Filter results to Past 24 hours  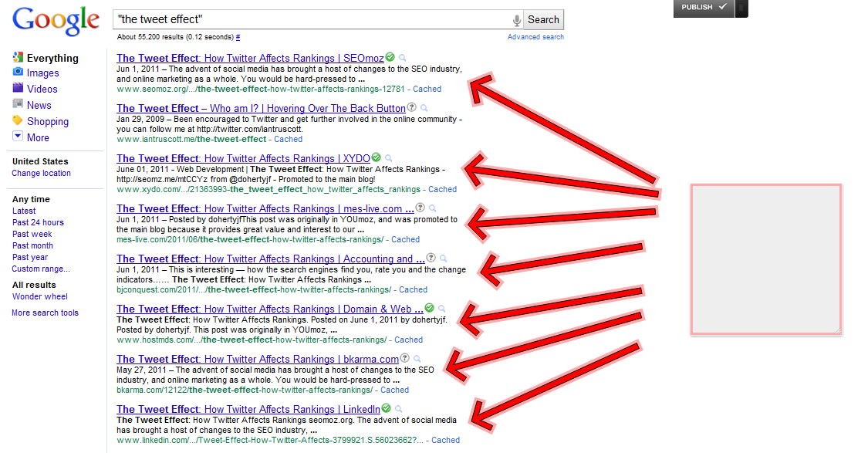coord(39,222)
